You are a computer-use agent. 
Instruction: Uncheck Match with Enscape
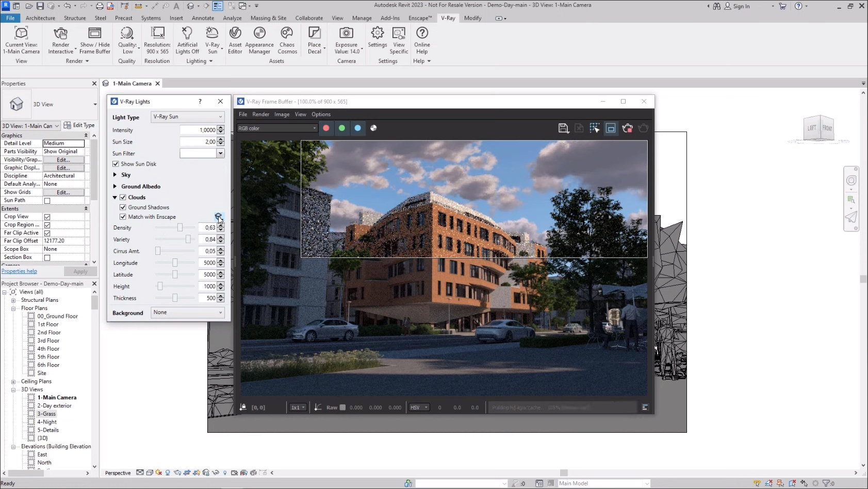123,217
